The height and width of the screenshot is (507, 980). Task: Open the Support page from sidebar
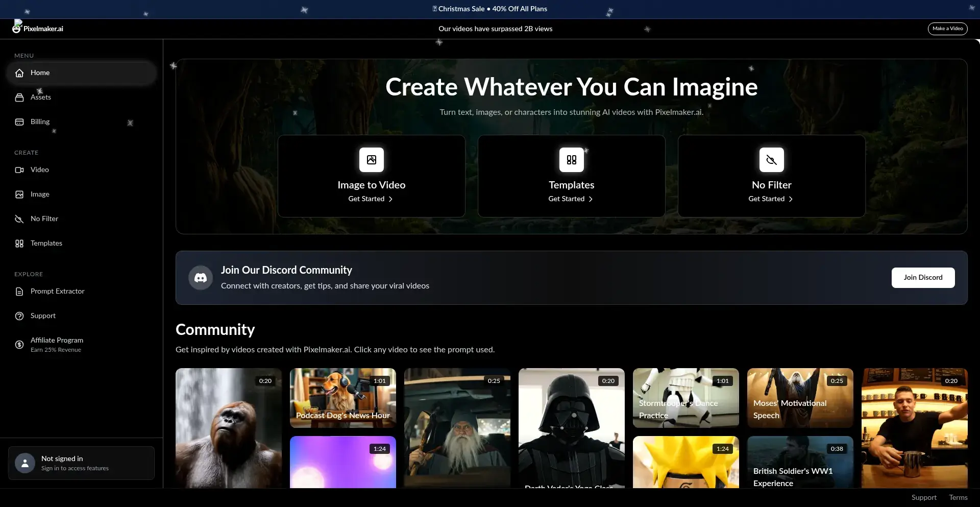click(x=42, y=316)
